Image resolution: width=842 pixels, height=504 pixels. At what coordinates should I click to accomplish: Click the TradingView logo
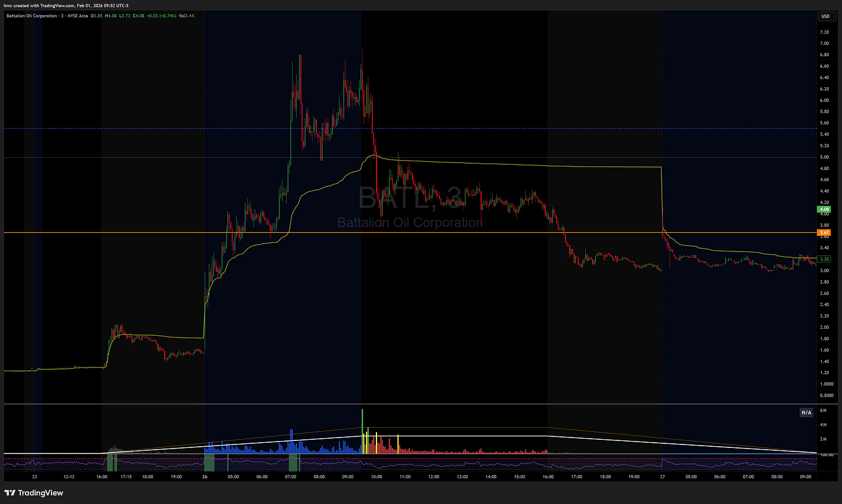34,493
